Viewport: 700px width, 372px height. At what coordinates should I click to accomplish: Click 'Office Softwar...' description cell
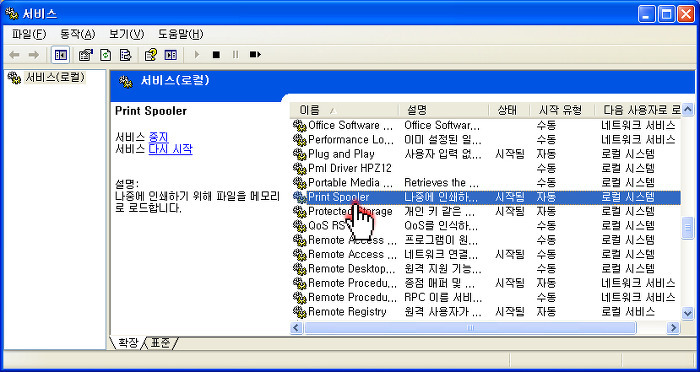coord(442,125)
